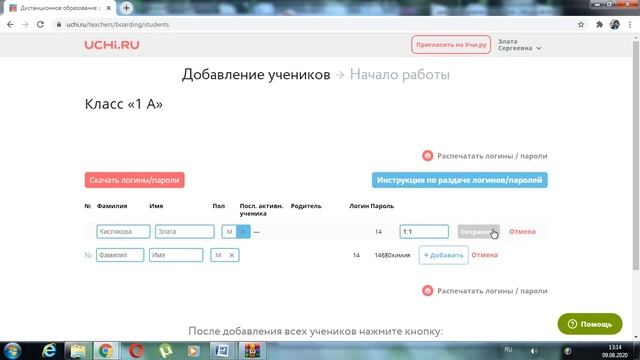
Task: Click the RU language indicator
Action: [508, 350]
